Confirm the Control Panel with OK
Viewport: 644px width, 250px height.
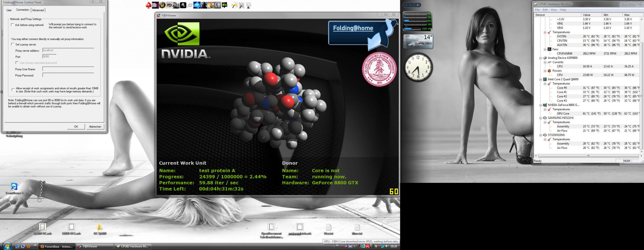tap(76, 127)
